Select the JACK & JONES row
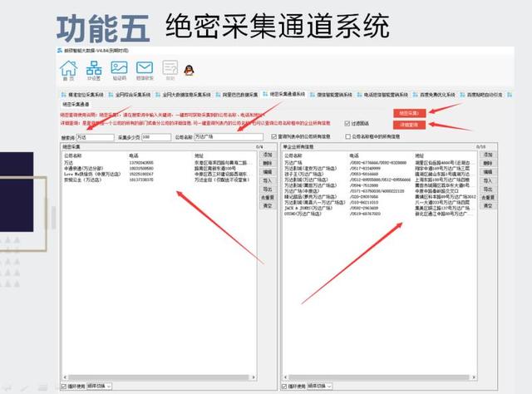The height and width of the screenshot is (394, 532). [x=379, y=208]
